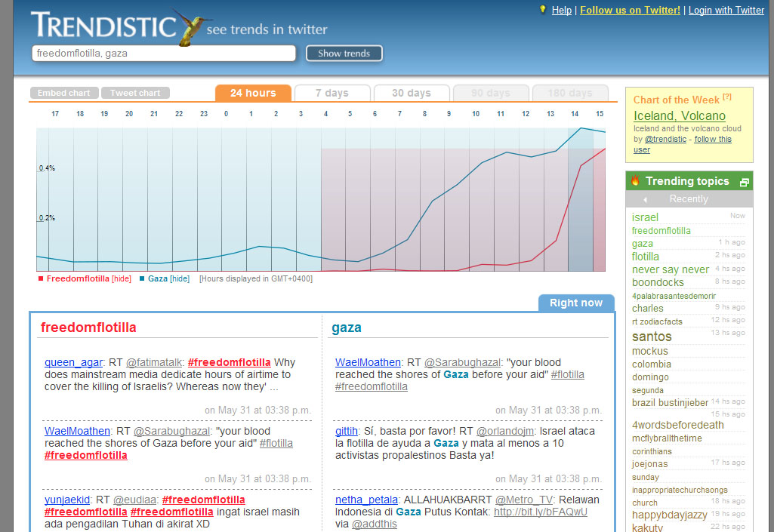
Task: Switch to the 24 hours tab
Action: 253,93
